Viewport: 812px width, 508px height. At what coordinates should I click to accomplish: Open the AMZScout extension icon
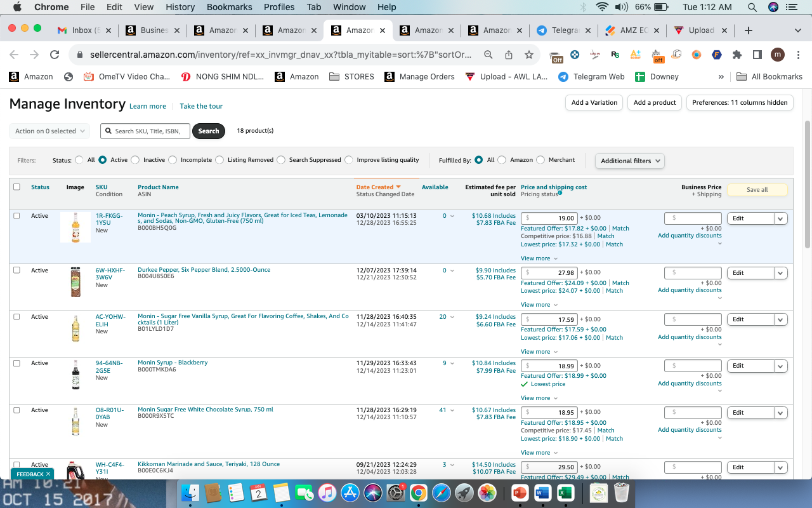point(636,55)
